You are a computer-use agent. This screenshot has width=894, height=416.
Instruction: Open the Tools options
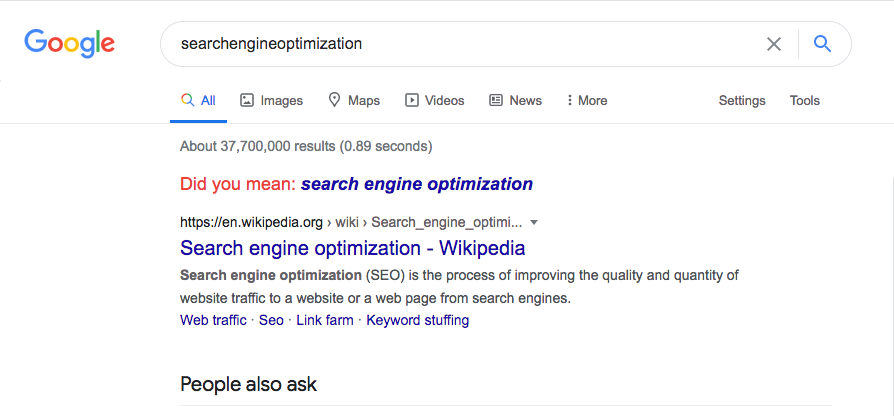click(x=804, y=100)
